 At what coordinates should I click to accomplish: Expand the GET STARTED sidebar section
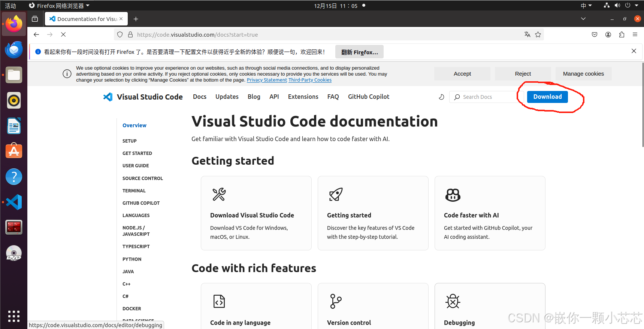137,153
